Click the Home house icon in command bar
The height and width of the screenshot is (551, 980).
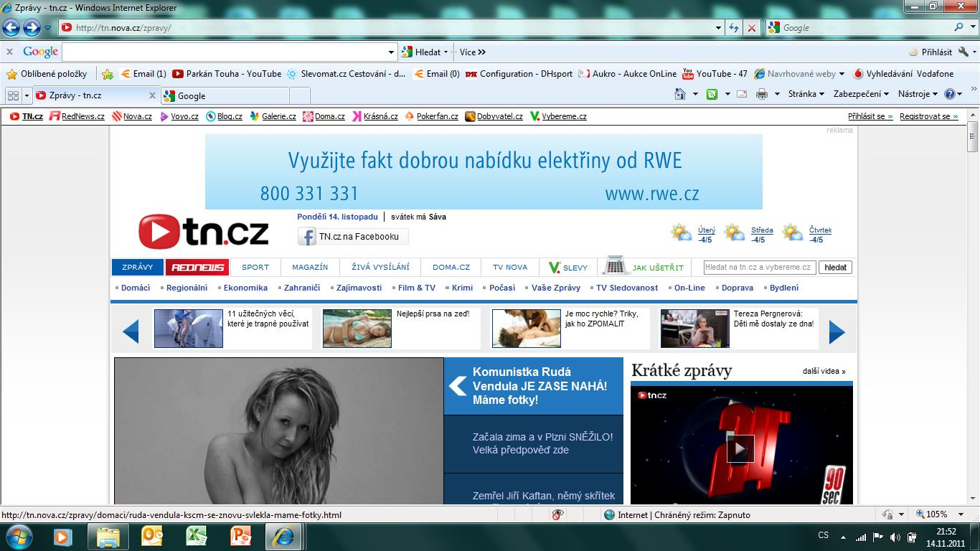pyautogui.click(x=680, y=94)
